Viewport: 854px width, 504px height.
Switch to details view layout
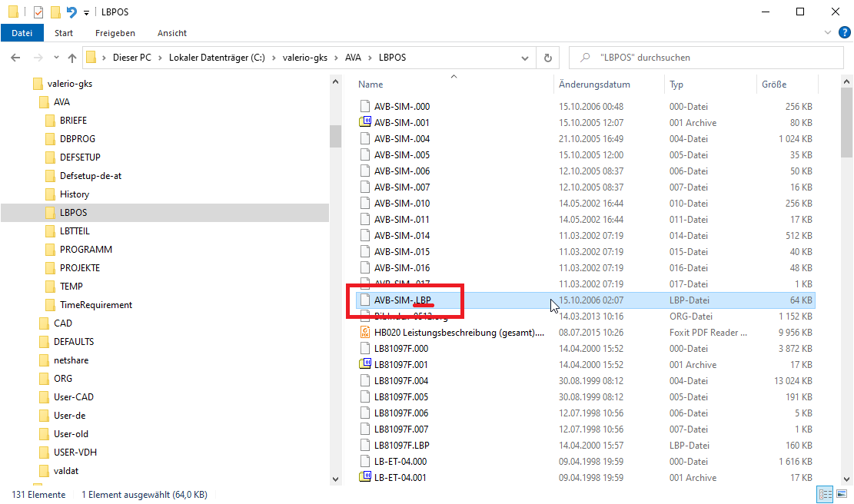tap(826, 495)
